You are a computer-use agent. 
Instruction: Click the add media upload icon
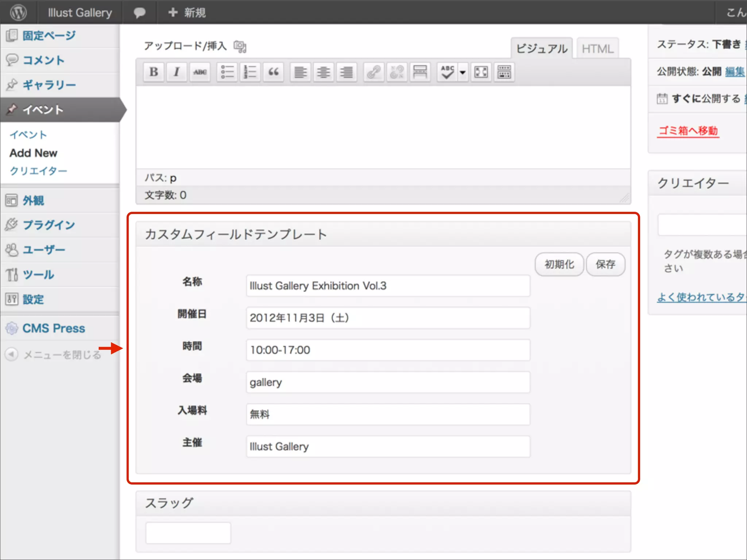(x=240, y=47)
